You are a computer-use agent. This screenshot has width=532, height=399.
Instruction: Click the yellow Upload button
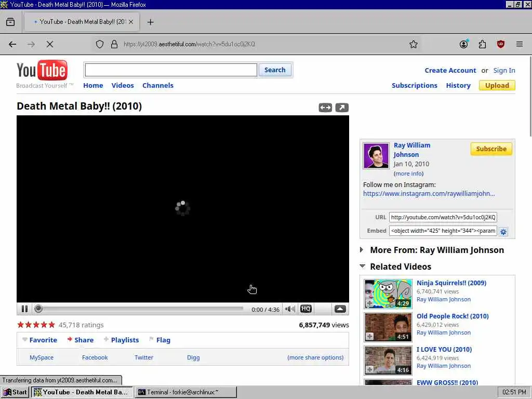pos(497,86)
